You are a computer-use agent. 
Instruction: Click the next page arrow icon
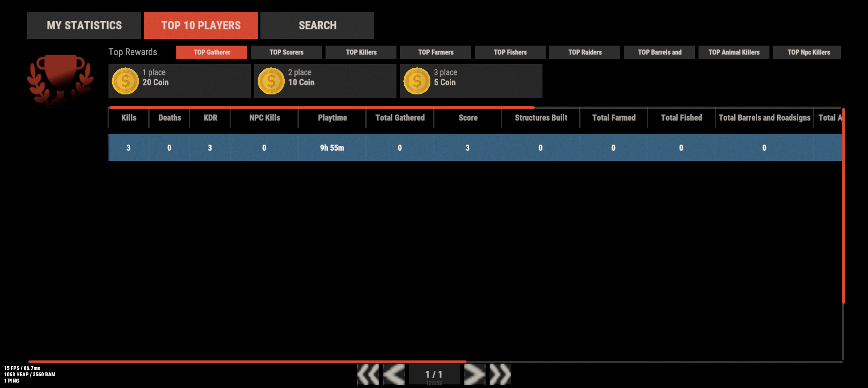[x=474, y=374]
